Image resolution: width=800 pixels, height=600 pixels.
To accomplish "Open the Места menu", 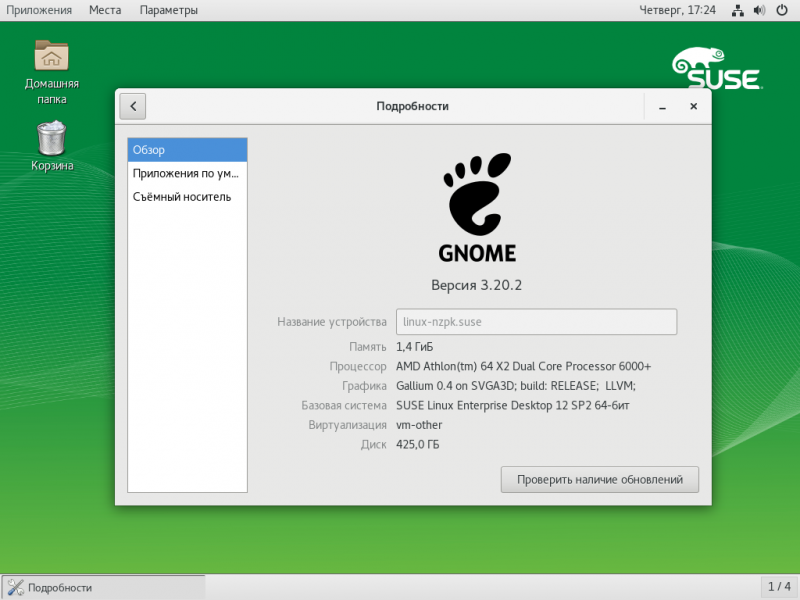I will coord(105,10).
